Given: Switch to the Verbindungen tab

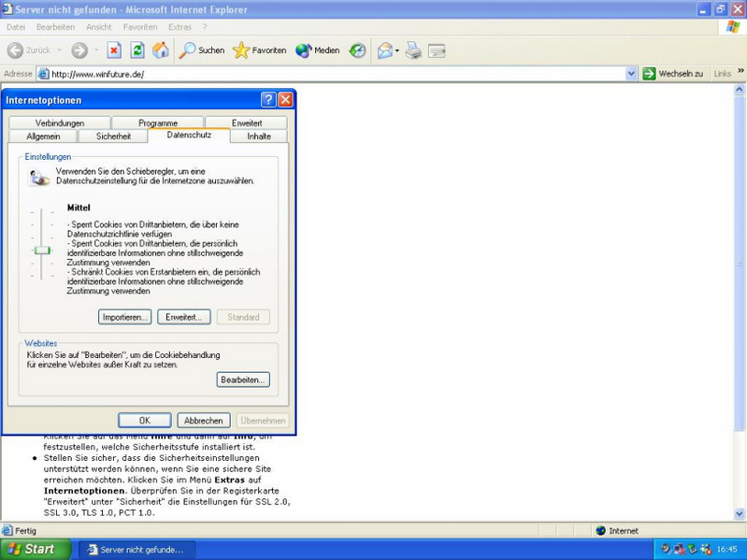Looking at the screenshot, I should [x=60, y=122].
